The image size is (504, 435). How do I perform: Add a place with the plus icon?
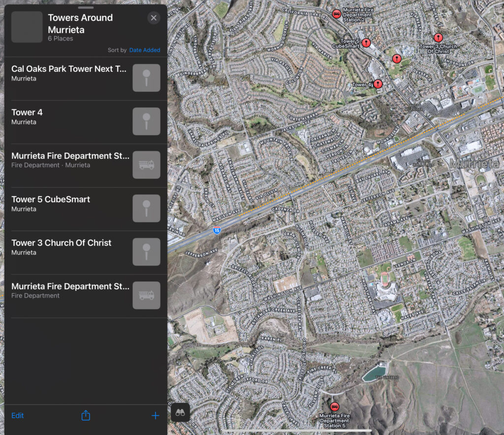pos(155,415)
